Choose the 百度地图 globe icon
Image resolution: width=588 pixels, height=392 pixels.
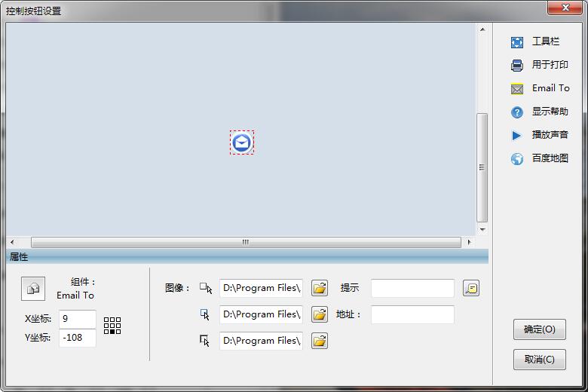tap(517, 159)
